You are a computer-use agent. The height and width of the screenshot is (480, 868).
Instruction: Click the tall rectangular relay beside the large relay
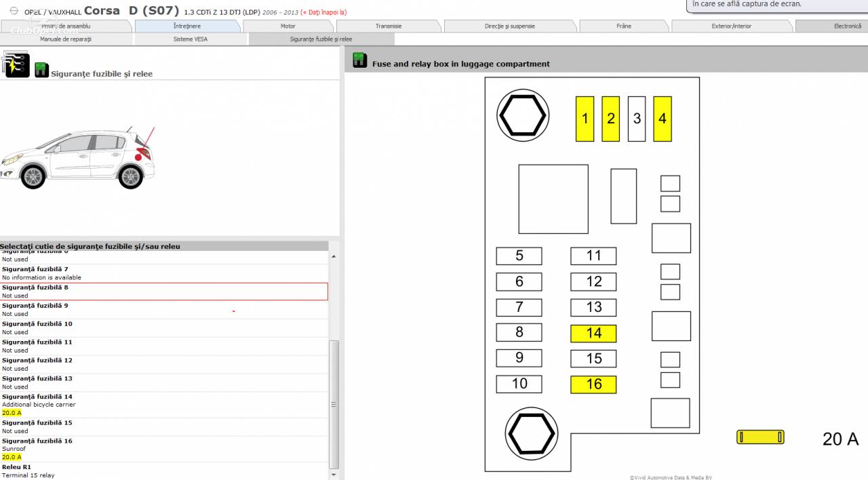click(623, 196)
